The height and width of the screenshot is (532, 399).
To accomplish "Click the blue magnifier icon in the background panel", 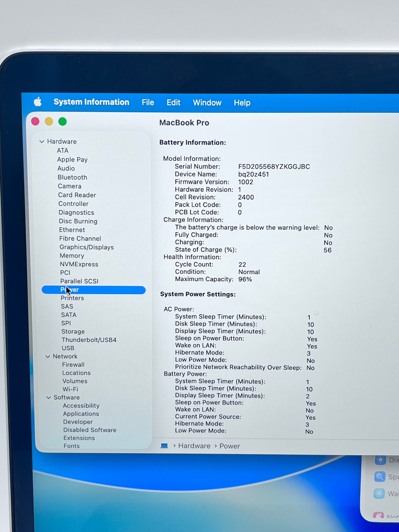I will (x=380, y=477).
